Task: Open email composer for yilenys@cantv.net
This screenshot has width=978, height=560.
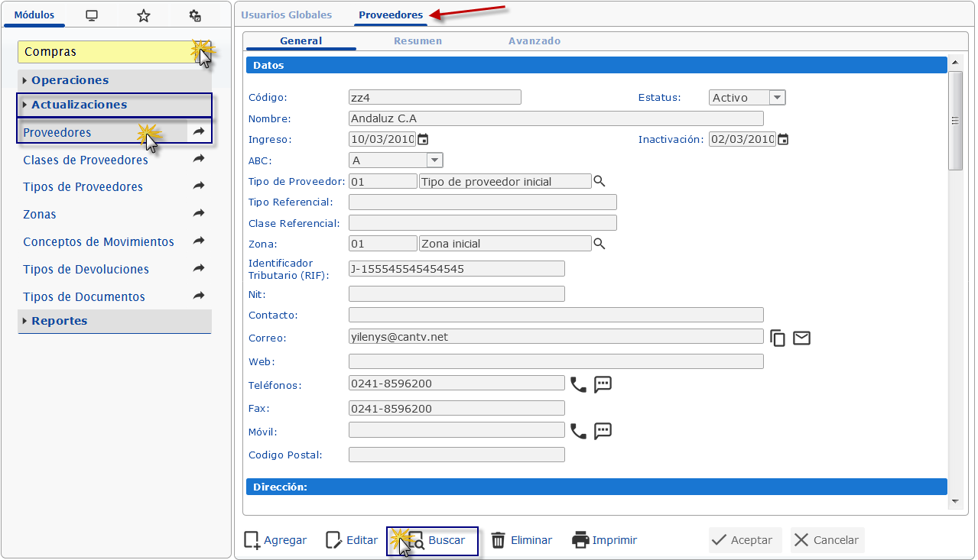Action: [x=801, y=338]
